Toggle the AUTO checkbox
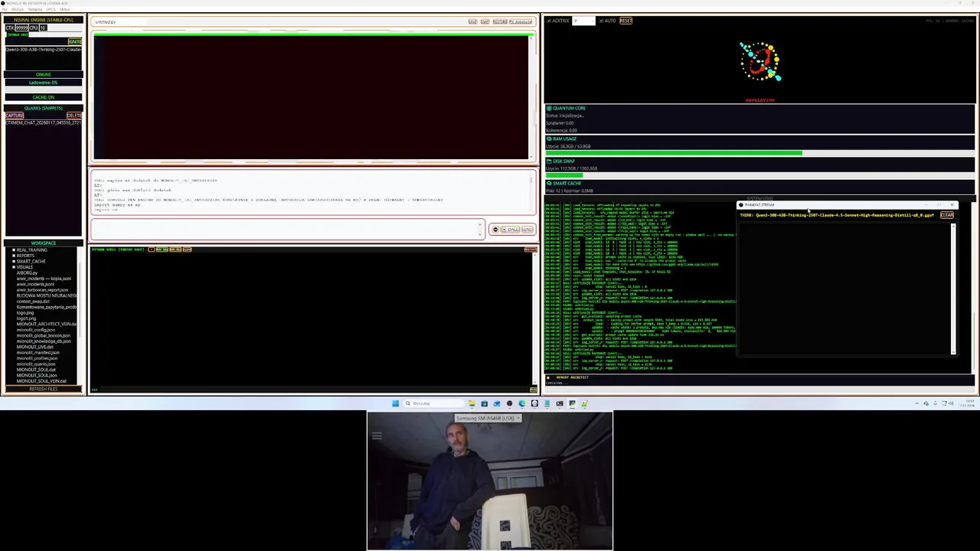The width and height of the screenshot is (980, 551). [601, 21]
